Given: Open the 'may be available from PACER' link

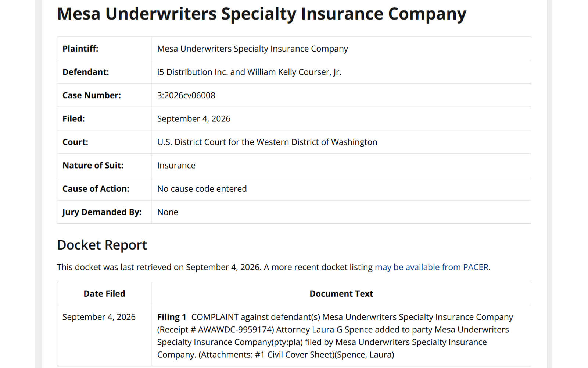Looking at the screenshot, I should tap(431, 267).
